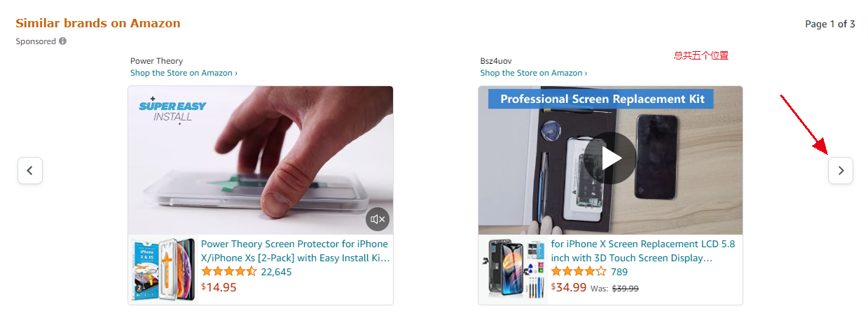Image resolution: width=868 pixels, height=318 pixels.
Task: Open the iPhone X LCD kit thumbnail
Action: pos(514,270)
